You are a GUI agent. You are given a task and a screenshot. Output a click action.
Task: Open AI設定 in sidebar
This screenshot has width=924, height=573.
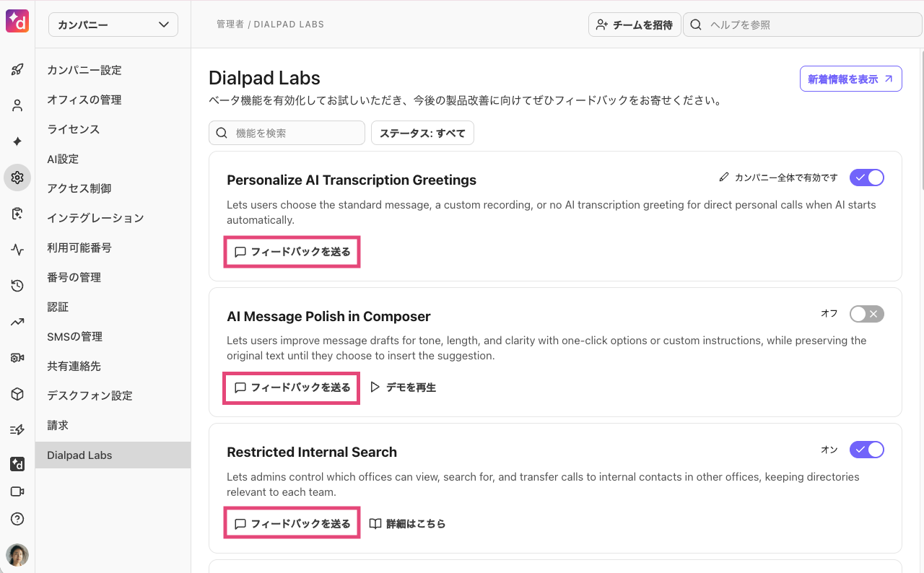click(x=113, y=159)
